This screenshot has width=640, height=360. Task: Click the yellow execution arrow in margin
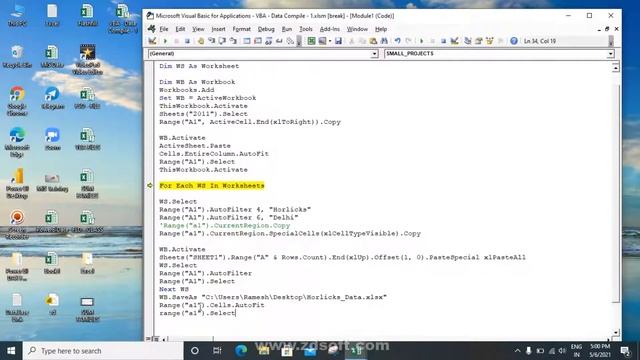(x=150, y=186)
